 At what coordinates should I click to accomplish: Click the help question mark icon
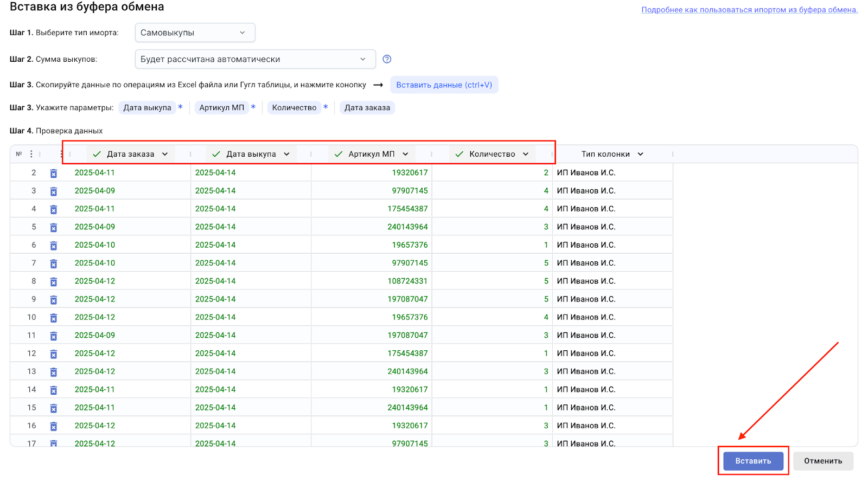(387, 59)
